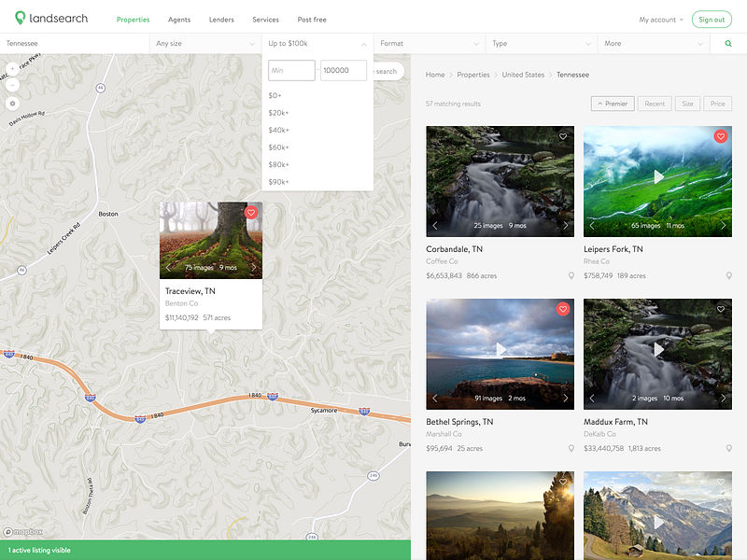Select $20k+ minimum price option
The image size is (747, 560).
coord(278,113)
